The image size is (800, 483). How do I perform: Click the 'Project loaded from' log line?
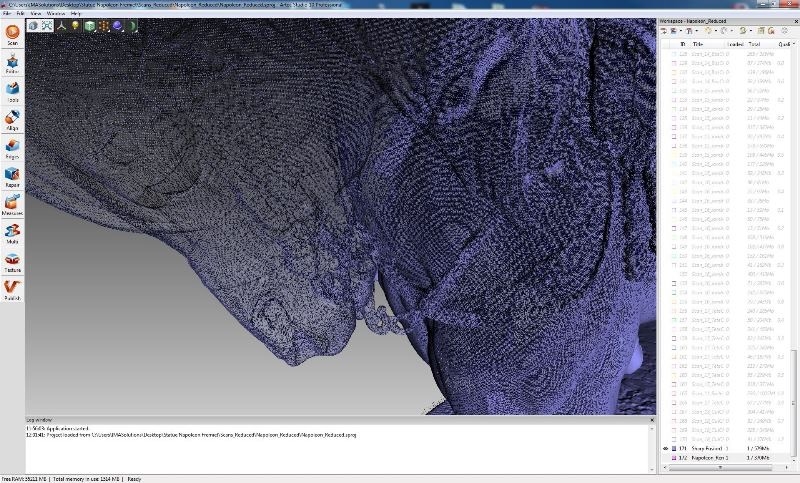(191, 435)
